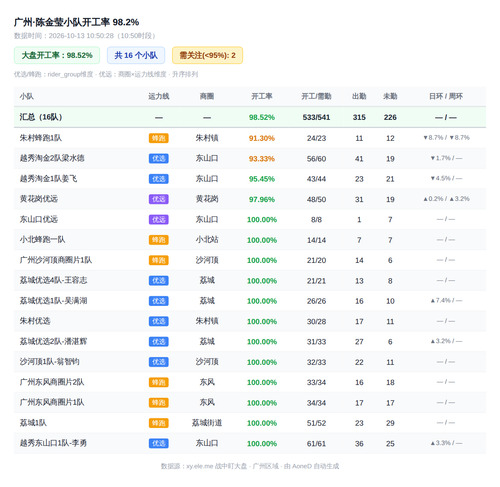The height and width of the screenshot is (487, 500).
Task: Click the 蜂跑 tag in 朱村蜂跑1队 row
Action: [x=159, y=138]
